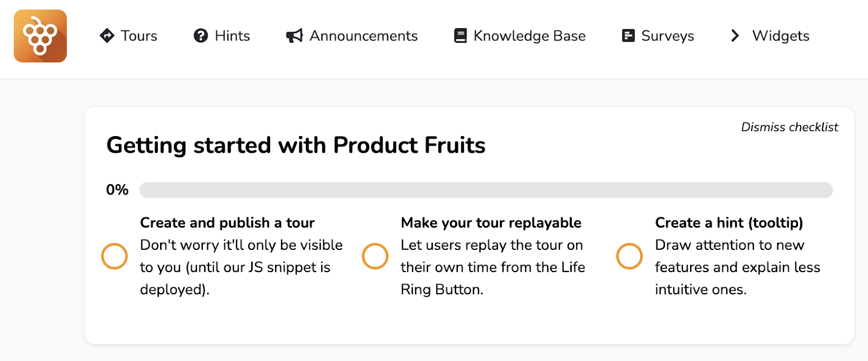Click the 'Create a hint (tooltip)' task title
The image size is (868, 361).
click(x=729, y=222)
